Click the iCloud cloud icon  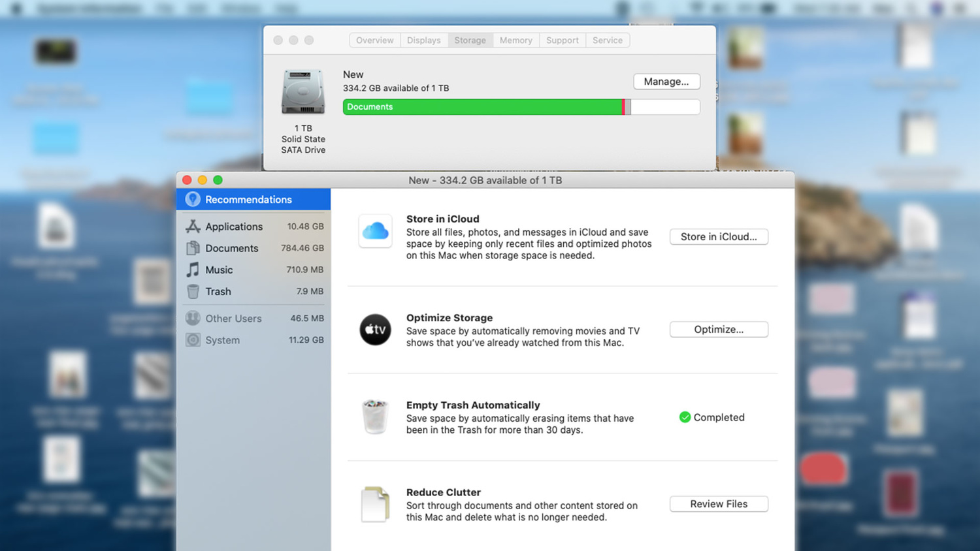tap(375, 231)
